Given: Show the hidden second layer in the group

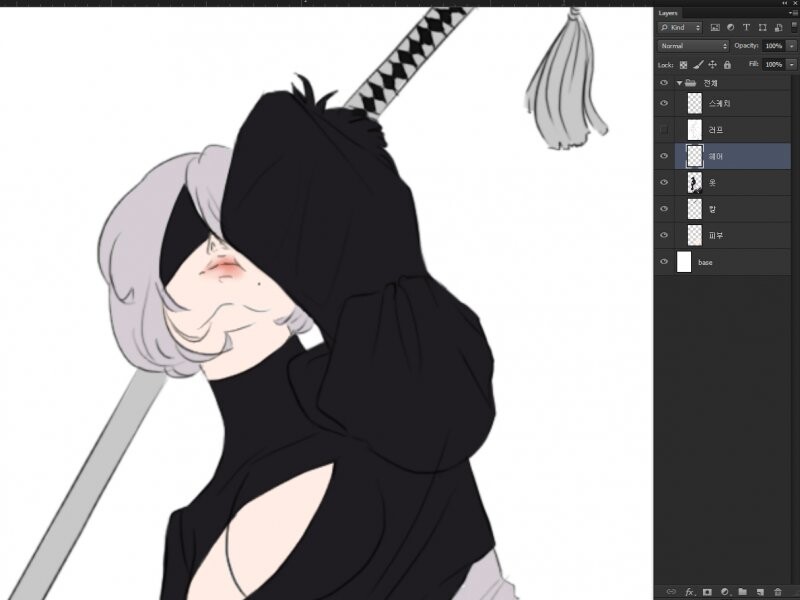Looking at the screenshot, I should click(664, 130).
